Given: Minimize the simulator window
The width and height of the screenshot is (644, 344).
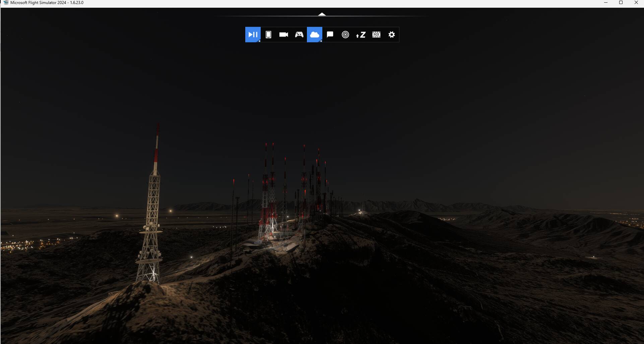Looking at the screenshot, I should coord(605,3).
